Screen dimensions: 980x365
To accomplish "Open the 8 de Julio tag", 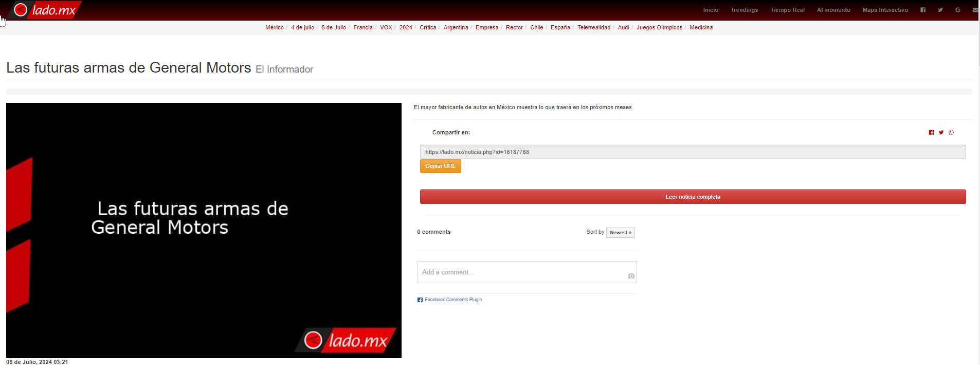I will coord(334,28).
